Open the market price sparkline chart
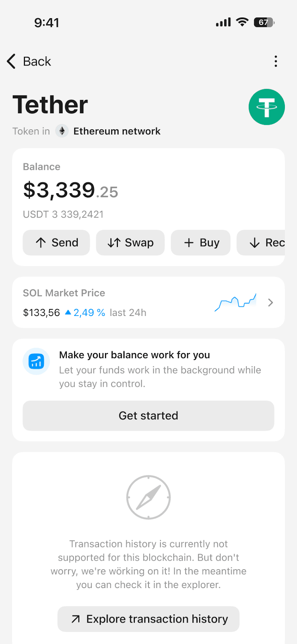The image size is (297, 644). click(x=236, y=303)
